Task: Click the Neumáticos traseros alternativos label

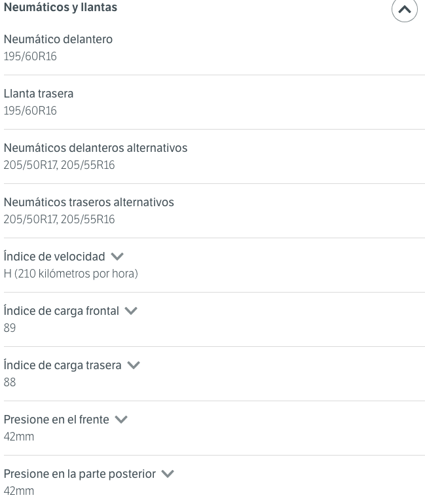Action: click(x=88, y=202)
